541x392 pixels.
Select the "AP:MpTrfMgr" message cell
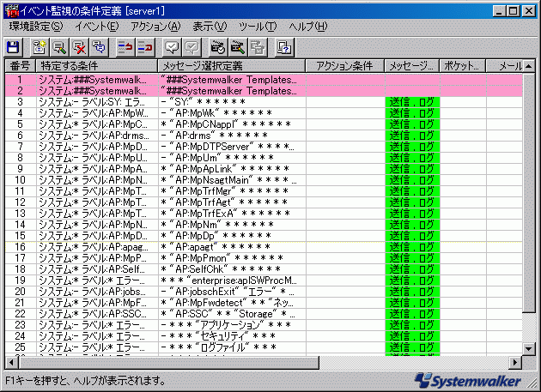coord(232,191)
